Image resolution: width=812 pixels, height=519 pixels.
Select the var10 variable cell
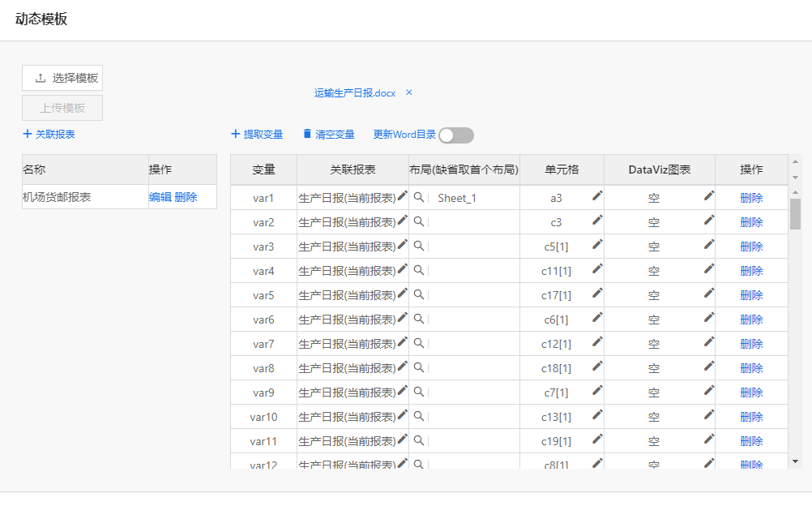click(263, 417)
